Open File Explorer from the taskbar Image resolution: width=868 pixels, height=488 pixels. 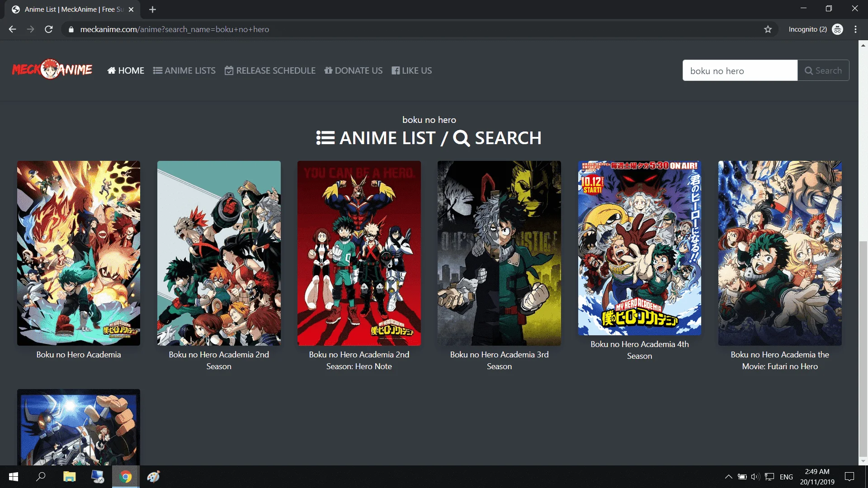tap(69, 477)
